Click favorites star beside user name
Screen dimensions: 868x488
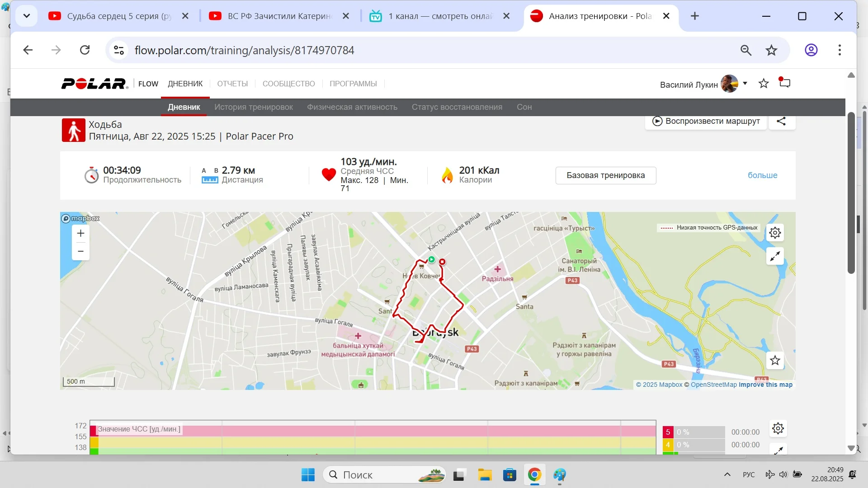764,84
